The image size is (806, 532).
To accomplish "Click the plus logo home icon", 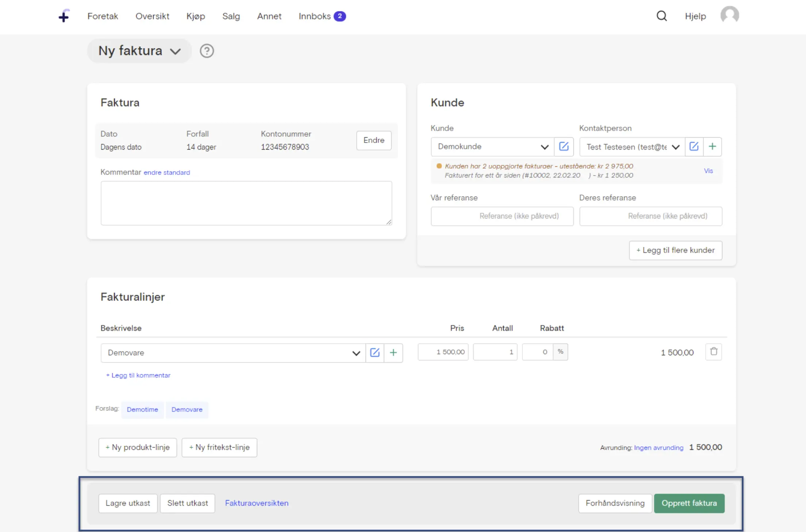I will (x=64, y=16).
